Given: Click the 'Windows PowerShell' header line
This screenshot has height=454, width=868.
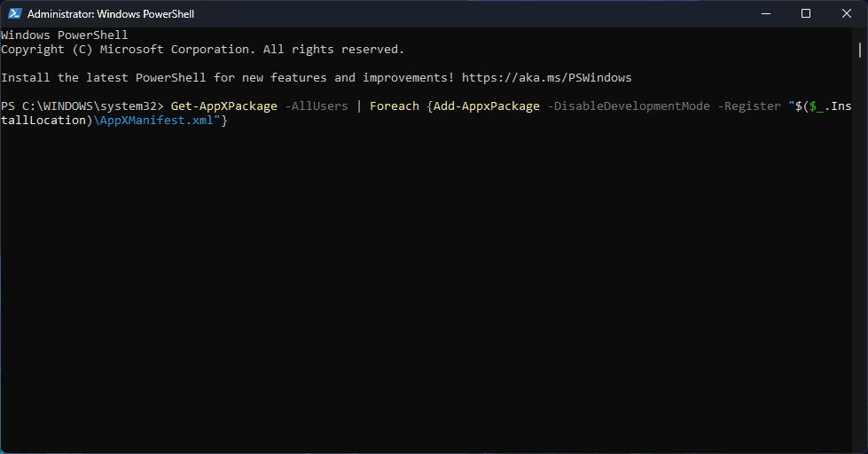Looking at the screenshot, I should [x=64, y=35].
